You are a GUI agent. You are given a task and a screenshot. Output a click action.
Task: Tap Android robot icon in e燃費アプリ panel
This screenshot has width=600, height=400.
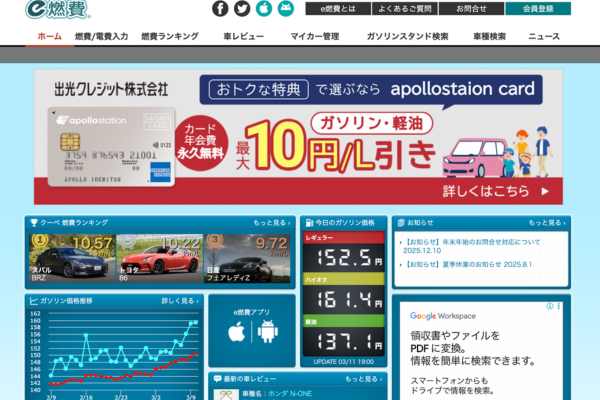pyautogui.click(x=267, y=331)
